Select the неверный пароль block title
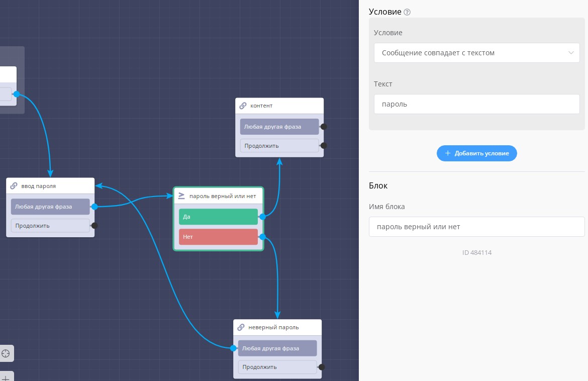588x381 pixels. coord(273,327)
